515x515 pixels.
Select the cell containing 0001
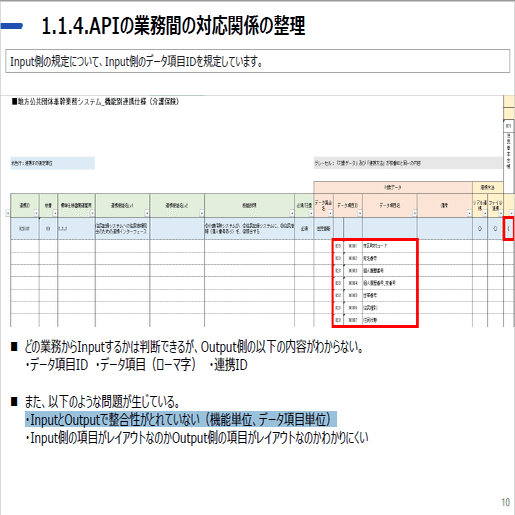[353, 246]
